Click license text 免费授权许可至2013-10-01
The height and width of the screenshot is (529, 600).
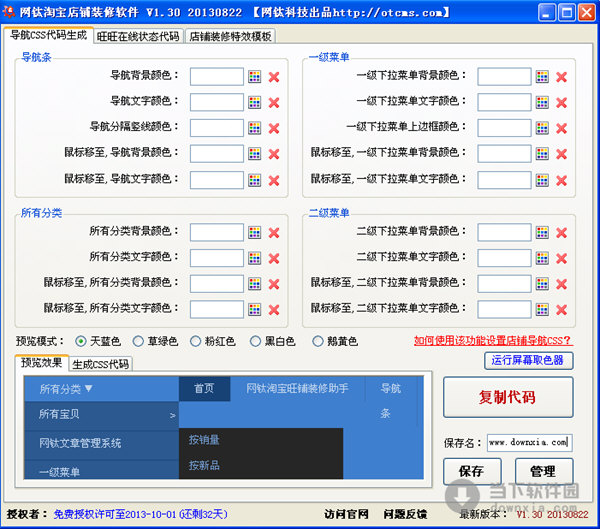[x=115, y=514]
